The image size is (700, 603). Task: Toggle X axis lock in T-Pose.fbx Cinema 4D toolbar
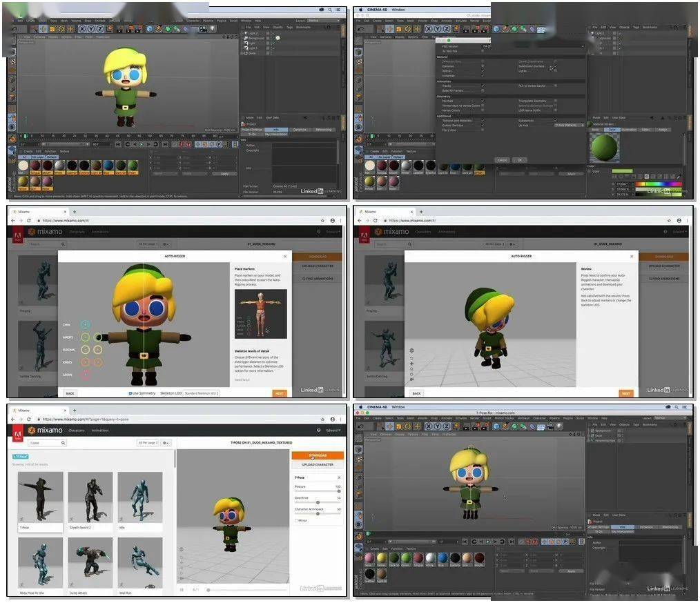(x=428, y=426)
